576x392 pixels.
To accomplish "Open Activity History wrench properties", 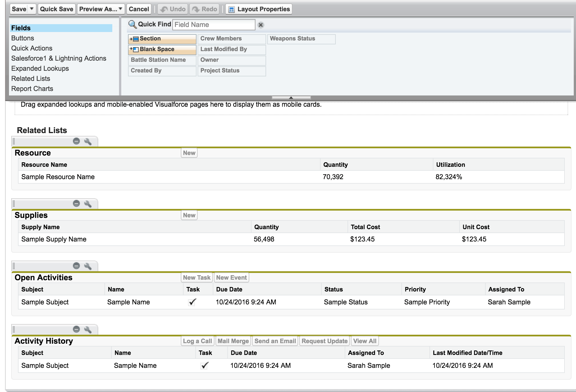I will pyautogui.click(x=88, y=330).
